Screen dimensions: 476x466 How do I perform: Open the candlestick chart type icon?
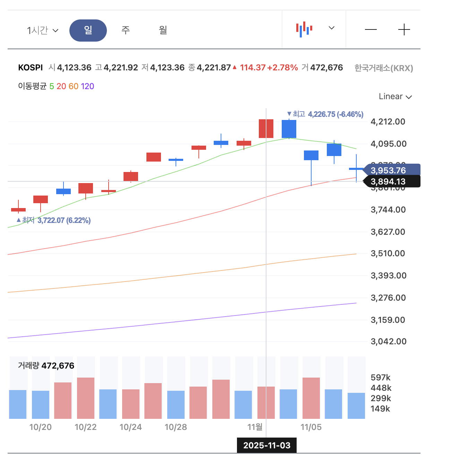coord(304,29)
